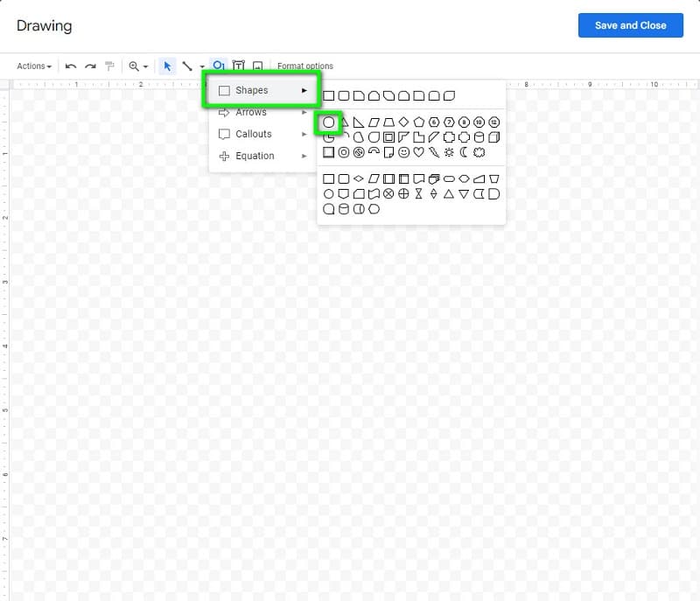Select the ellipse shape from the gallery
The height and width of the screenshot is (601, 700).
coord(329,121)
